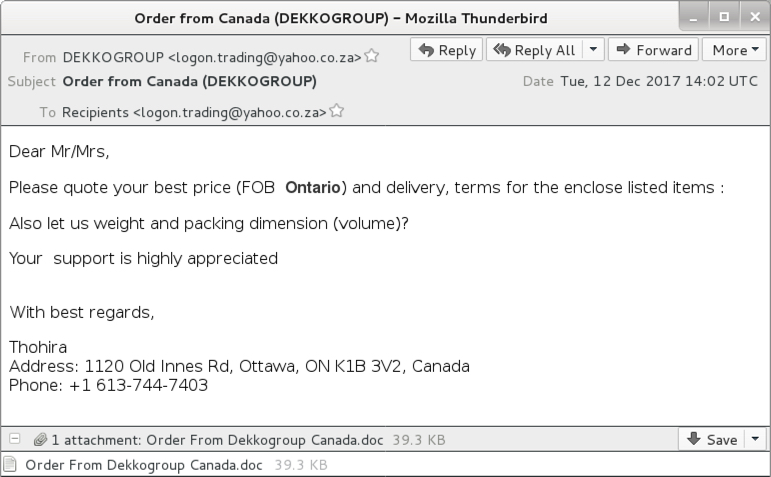The image size is (771, 477).
Task: Click the paperclip attachment icon
Action: [x=40, y=439]
